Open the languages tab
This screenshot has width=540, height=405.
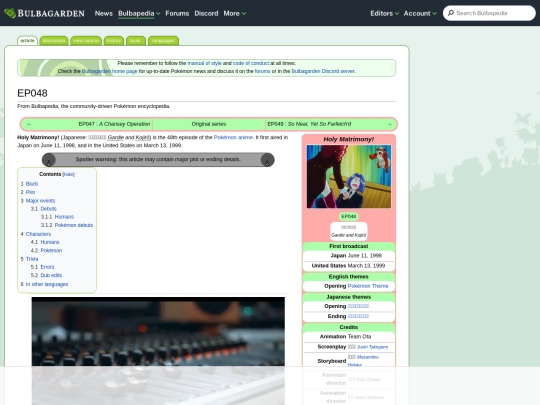click(163, 41)
